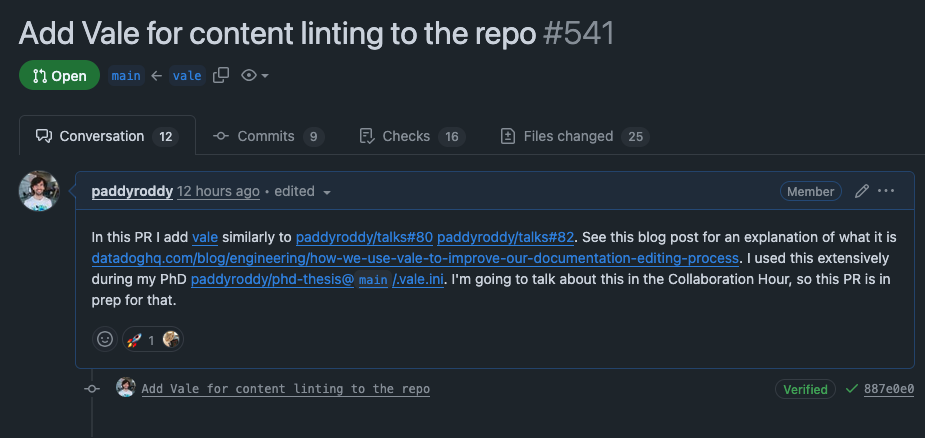Screen dimensions: 925x438
Task: Open the Checks tab
Action: 410,136
